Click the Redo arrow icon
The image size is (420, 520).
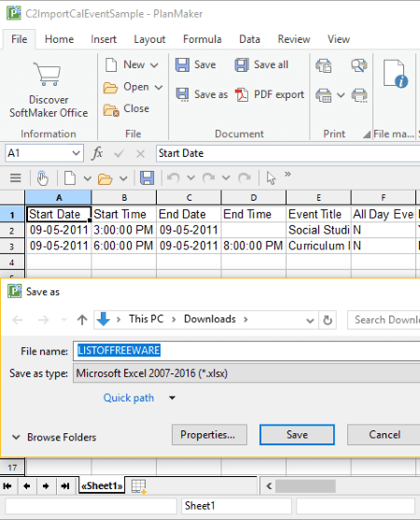click(208, 178)
